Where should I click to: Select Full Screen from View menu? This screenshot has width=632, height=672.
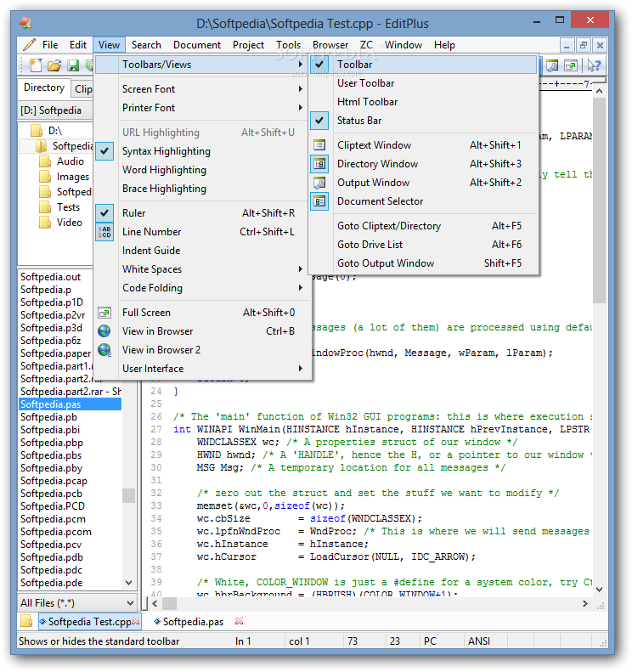[x=202, y=313]
